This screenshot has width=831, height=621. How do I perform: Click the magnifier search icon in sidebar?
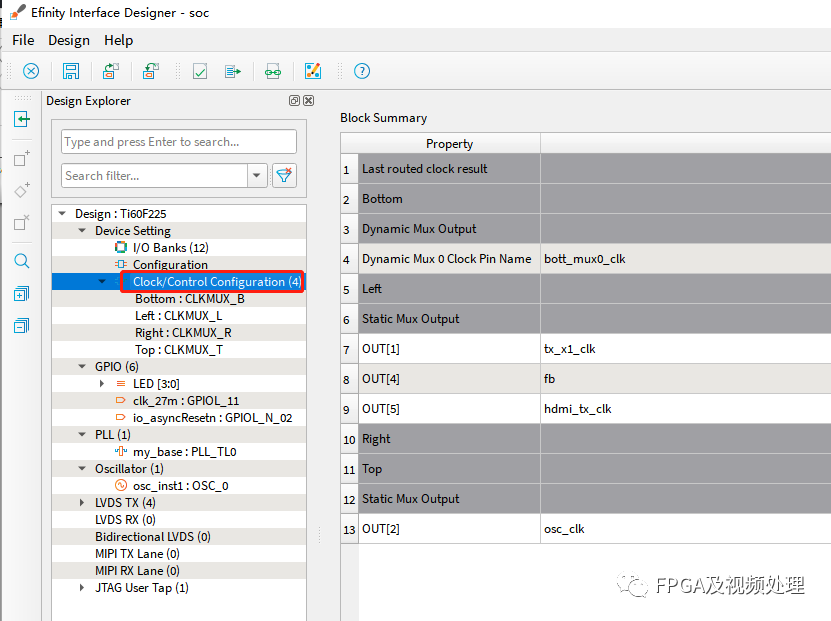[21, 262]
